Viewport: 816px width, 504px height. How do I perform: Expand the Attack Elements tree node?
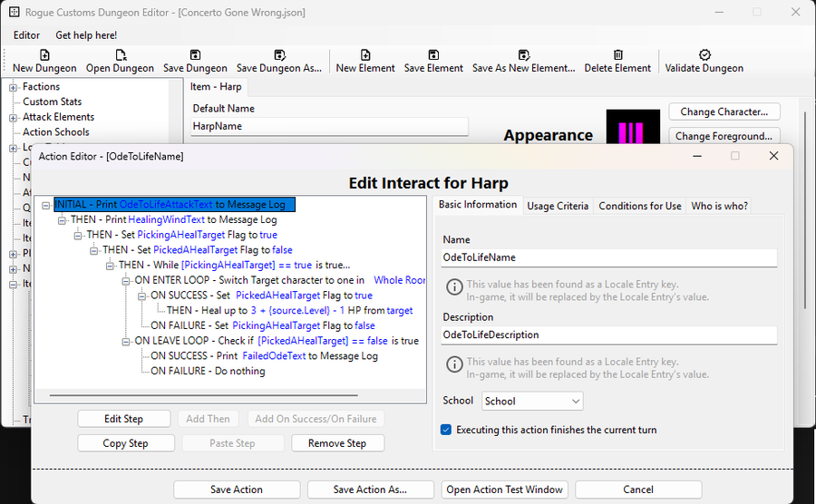click(13, 118)
